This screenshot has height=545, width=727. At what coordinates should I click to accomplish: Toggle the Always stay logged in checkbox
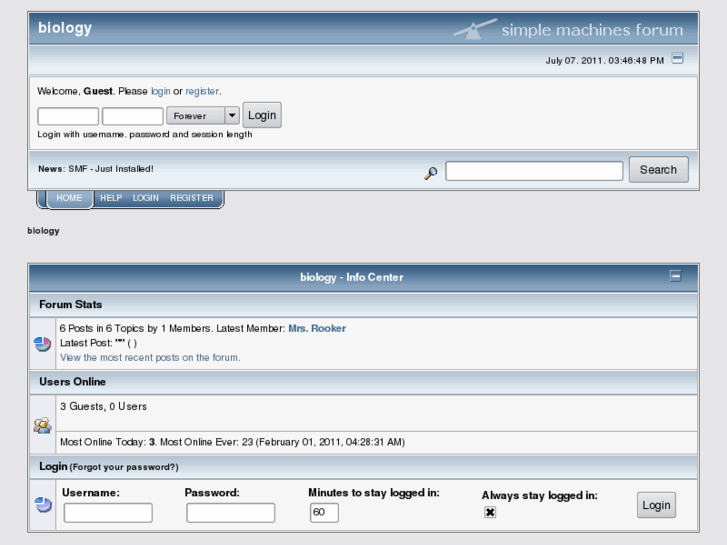click(490, 512)
